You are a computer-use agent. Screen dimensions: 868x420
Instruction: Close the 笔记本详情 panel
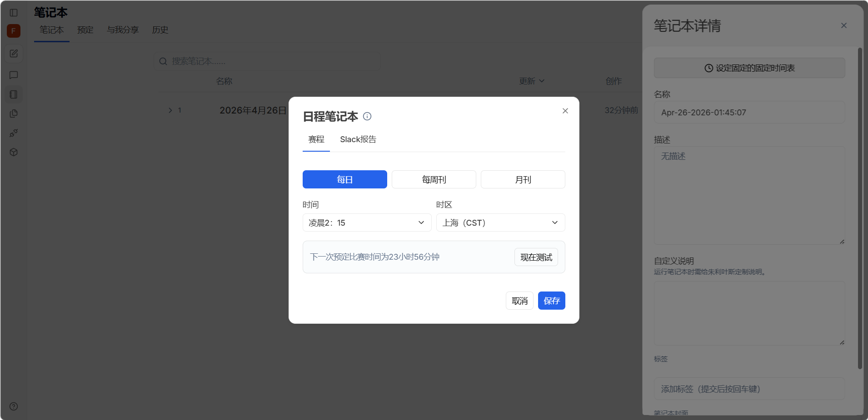844,25
